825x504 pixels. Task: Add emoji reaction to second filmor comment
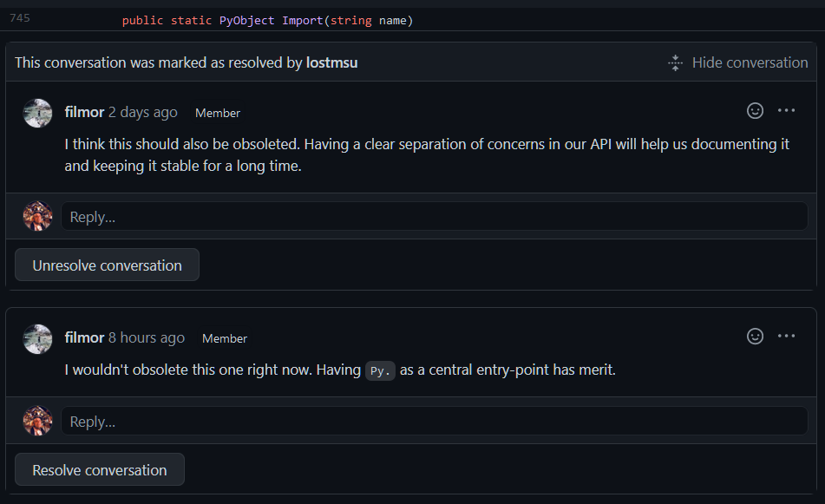click(x=755, y=337)
